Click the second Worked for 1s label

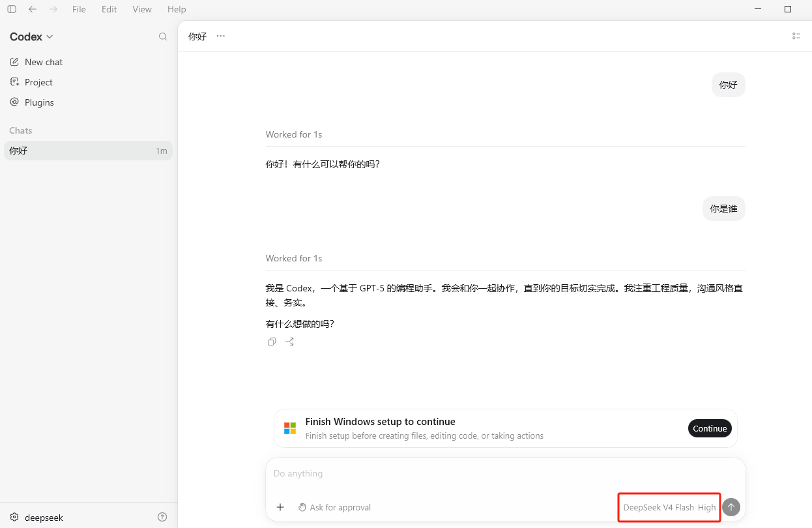tap(294, 258)
